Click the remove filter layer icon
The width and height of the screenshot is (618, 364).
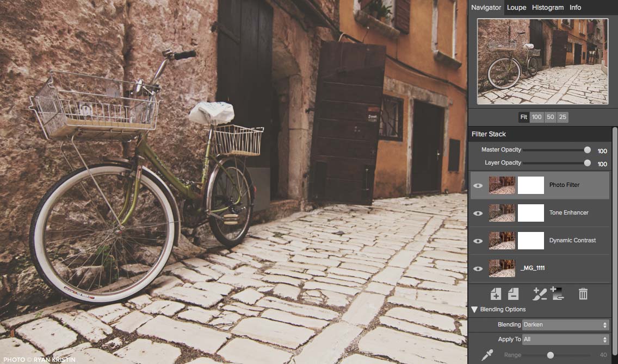pyautogui.click(x=513, y=294)
